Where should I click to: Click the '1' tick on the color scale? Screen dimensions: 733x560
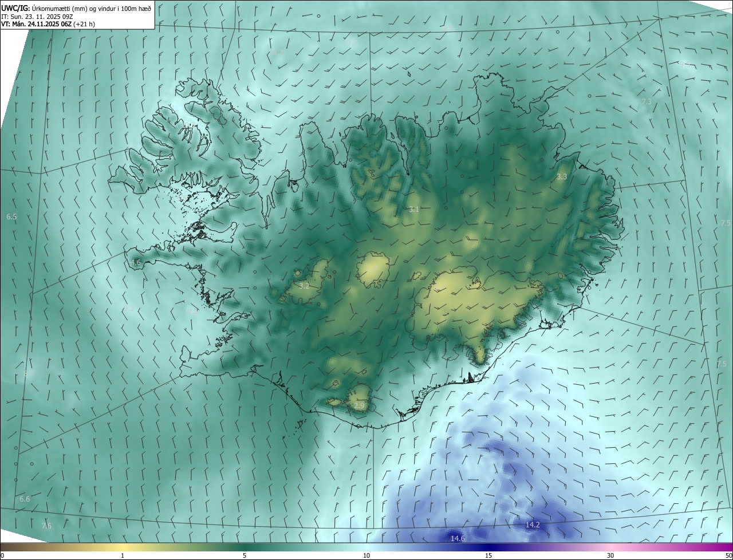[123, 555]
